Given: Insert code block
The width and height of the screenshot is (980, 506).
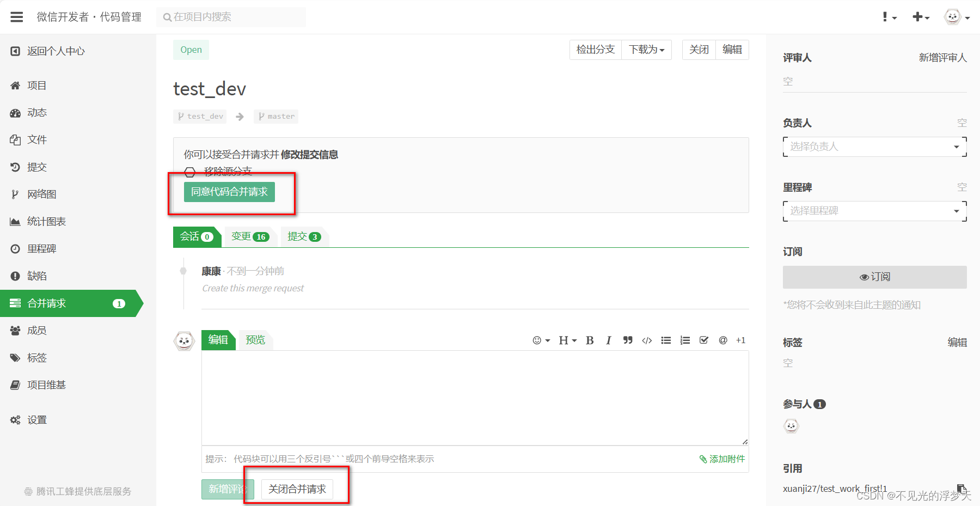Looking at the screenshot, I should click(x=647, y=340).
